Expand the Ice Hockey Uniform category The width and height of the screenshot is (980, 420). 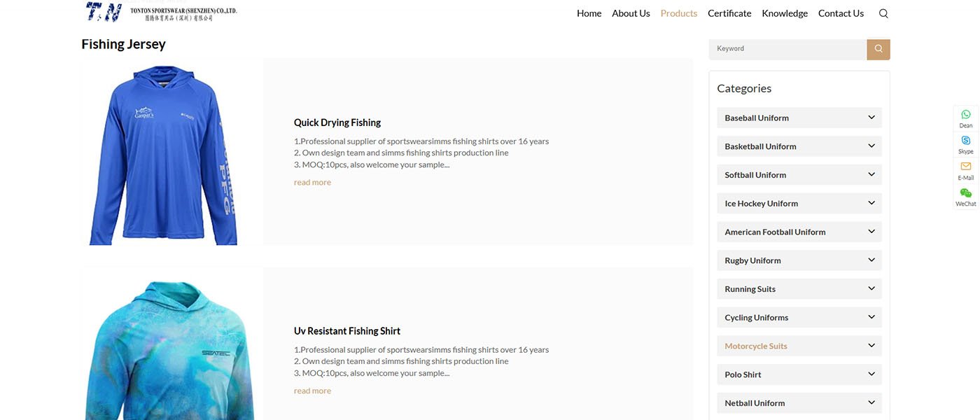tap(871, 203)
